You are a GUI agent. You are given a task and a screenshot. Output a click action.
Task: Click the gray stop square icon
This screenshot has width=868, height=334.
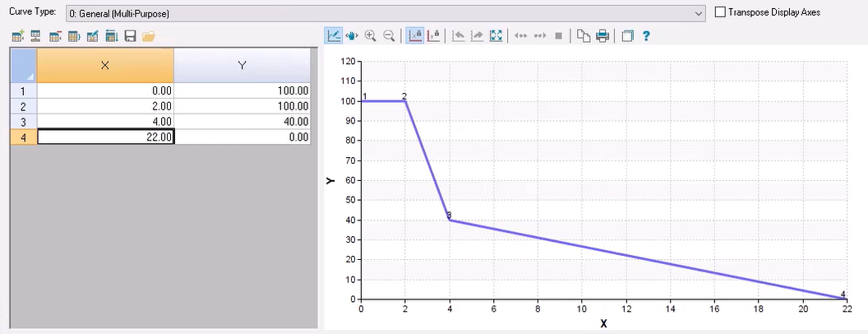click(559, 36)
